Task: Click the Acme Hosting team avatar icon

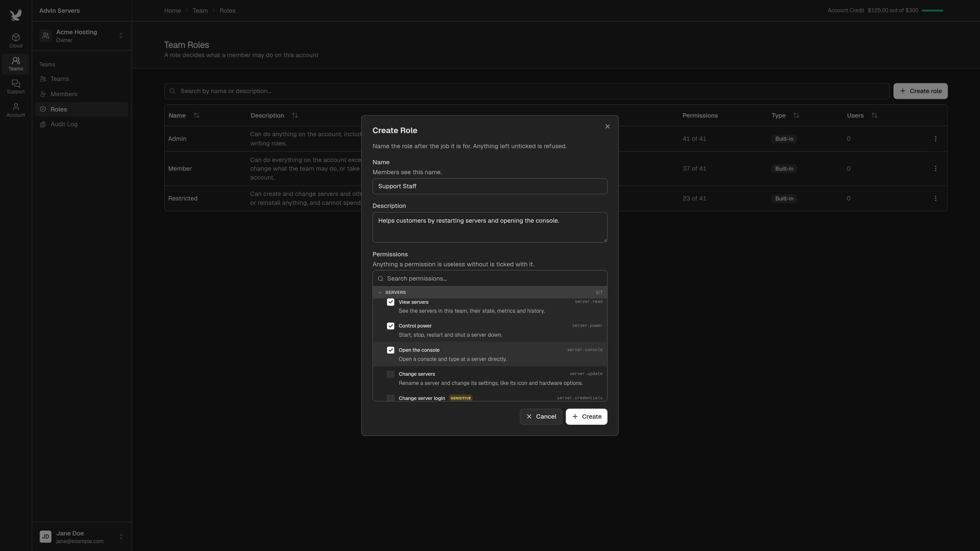Action: click(45, 36)
